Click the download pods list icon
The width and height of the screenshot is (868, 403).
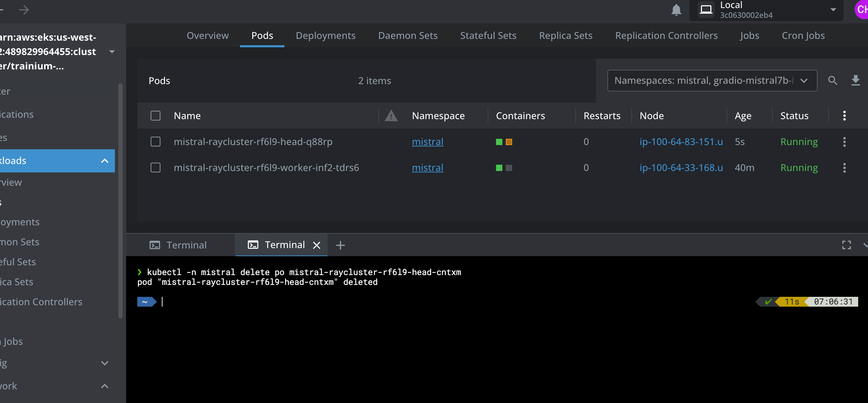click(x=855, y=81)
